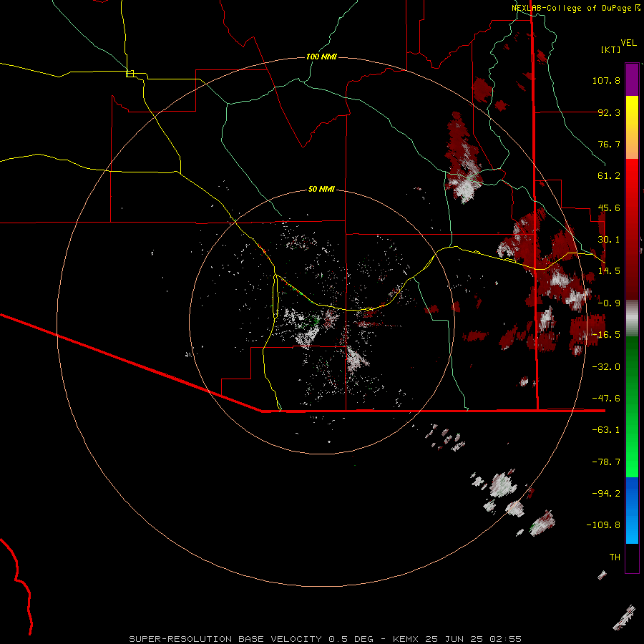The width and height of the screenshot is (644, 644).
Task: Select the -94.2 scale value
Action: 606,493
